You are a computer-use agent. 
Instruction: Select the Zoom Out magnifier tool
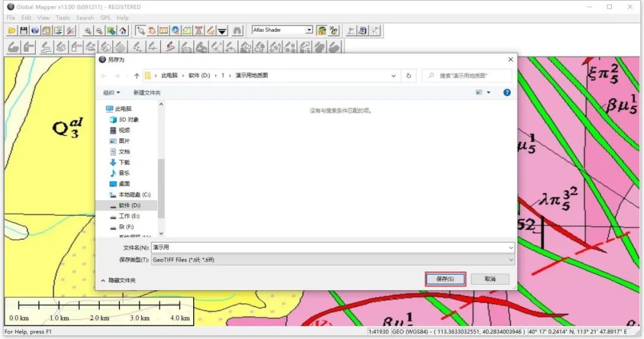[x=100, y=30]
